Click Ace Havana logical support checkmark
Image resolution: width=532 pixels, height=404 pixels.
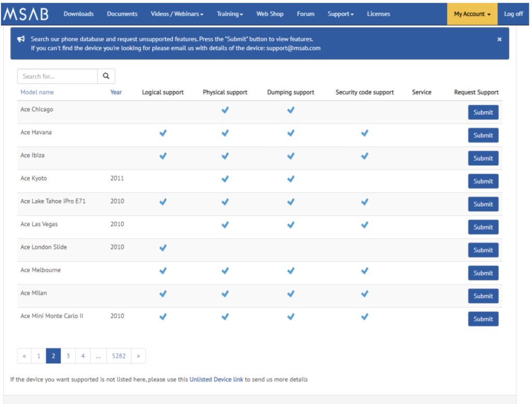(163, 133)
